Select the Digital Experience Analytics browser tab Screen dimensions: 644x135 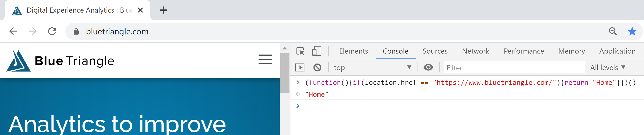click(77, 10)
